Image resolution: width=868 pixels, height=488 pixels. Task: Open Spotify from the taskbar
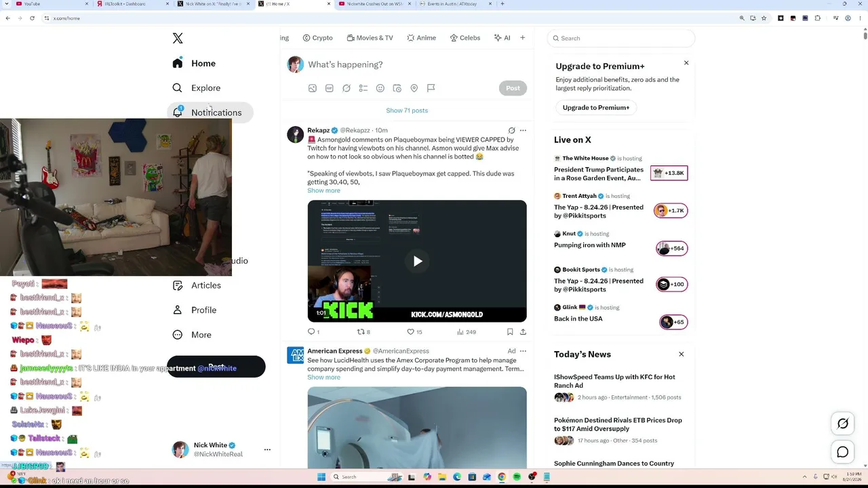[x=517, y=477]
